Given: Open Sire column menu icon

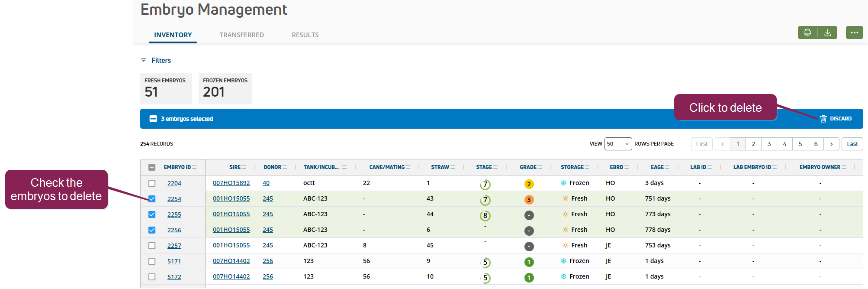Looking at the screenshot, I should tap(244, 167).
